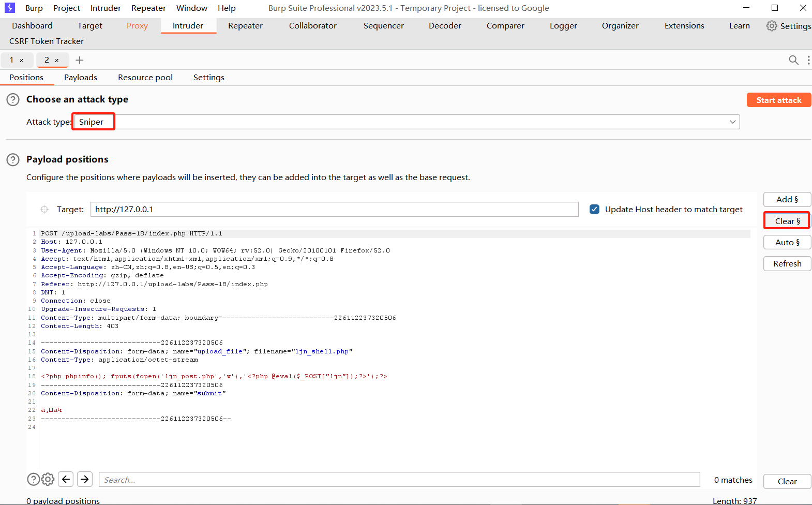Open the Window menu
Image resolution: width=812 pixels, height=505 pixels.
tap(192, 8)
